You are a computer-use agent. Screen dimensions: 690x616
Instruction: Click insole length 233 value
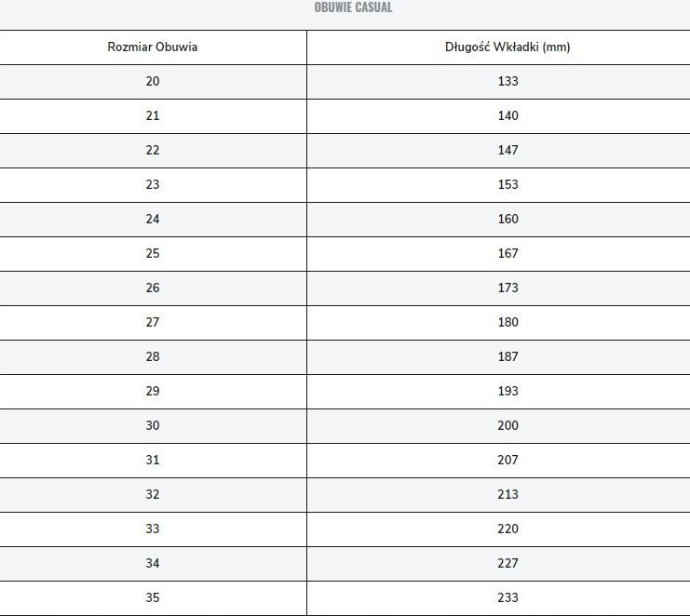click(x=507, y=597)
